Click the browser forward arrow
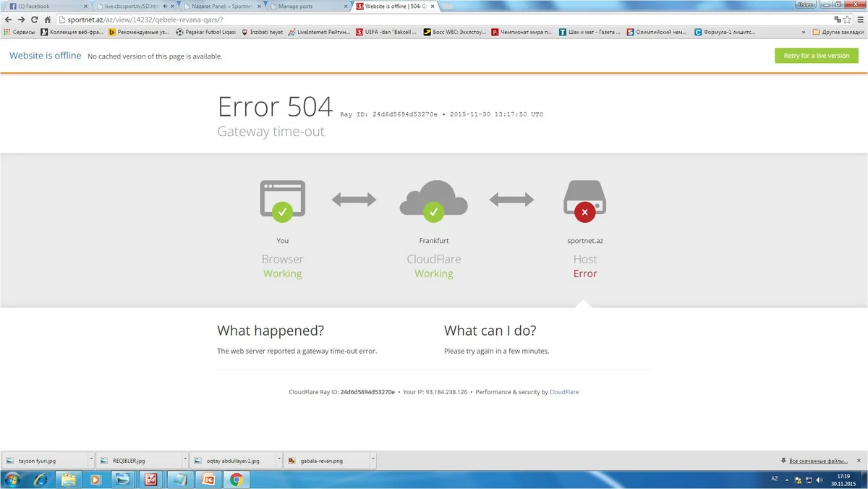Image resolution: width=868 pixels, height=489 pixels. point(21,20)
